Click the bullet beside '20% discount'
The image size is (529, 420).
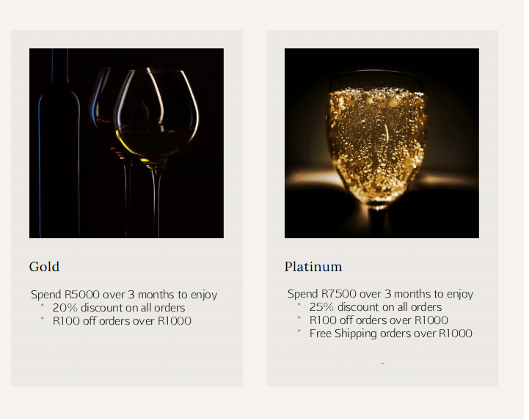click(x=42, y=306)
